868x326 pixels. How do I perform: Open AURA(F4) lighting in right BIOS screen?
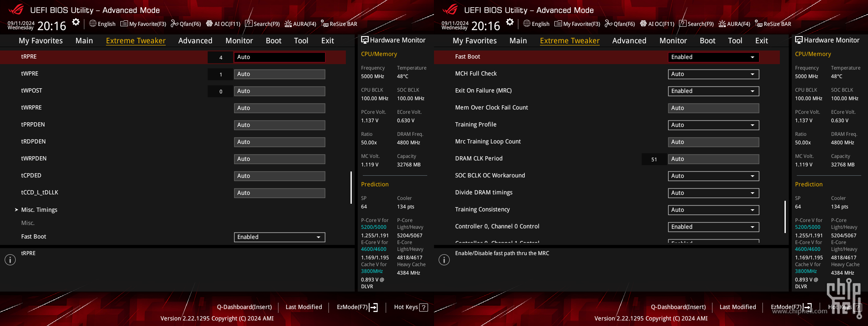[734, 24]
